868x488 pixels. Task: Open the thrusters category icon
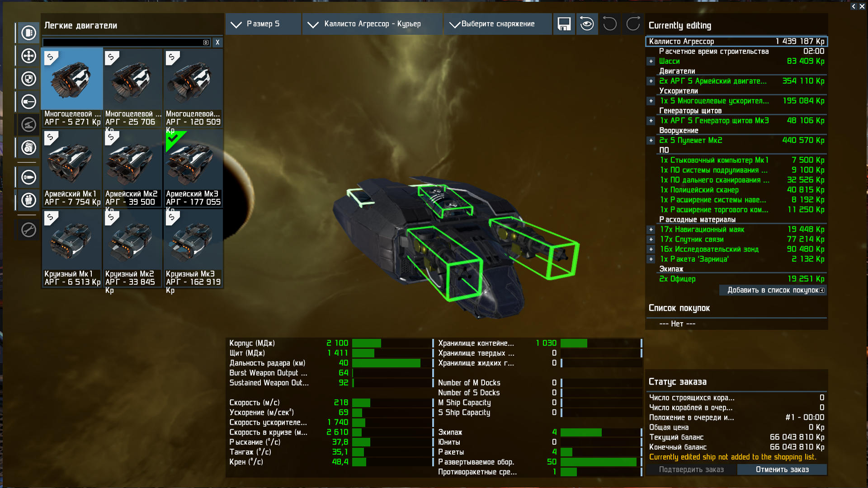point(28,56)
